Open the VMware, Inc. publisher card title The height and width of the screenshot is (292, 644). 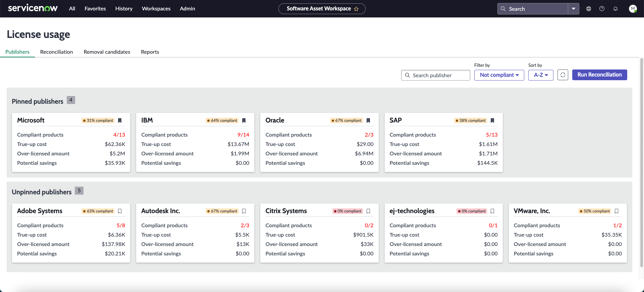click(532, 211)
